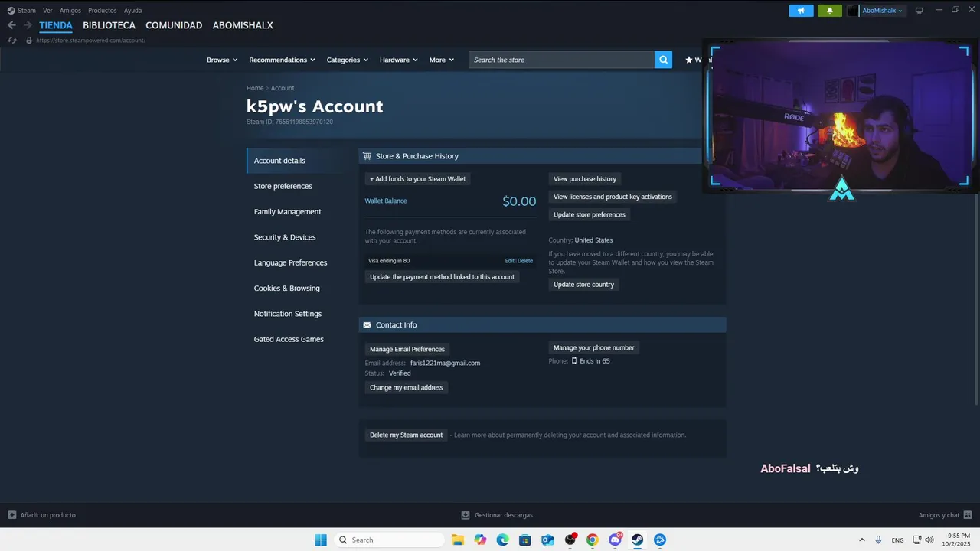Go forward with the Steam forward arrow

click(x=28, y=25)
